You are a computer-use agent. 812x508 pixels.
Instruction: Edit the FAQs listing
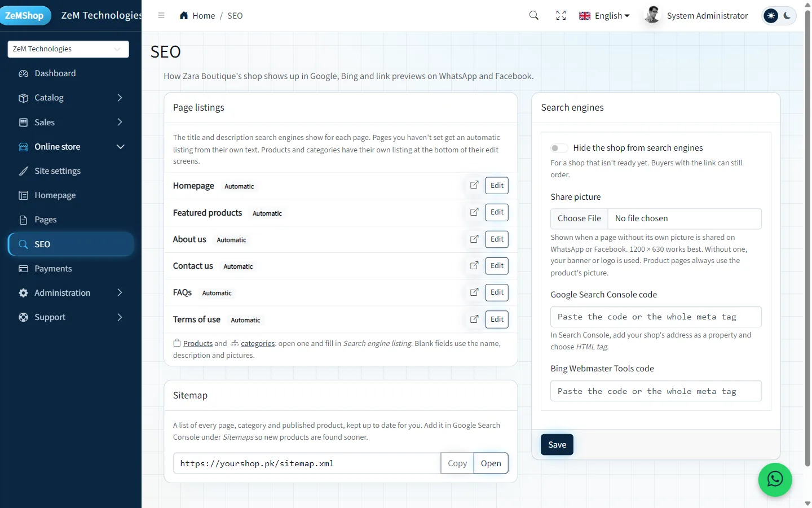[x=497, y=292]
